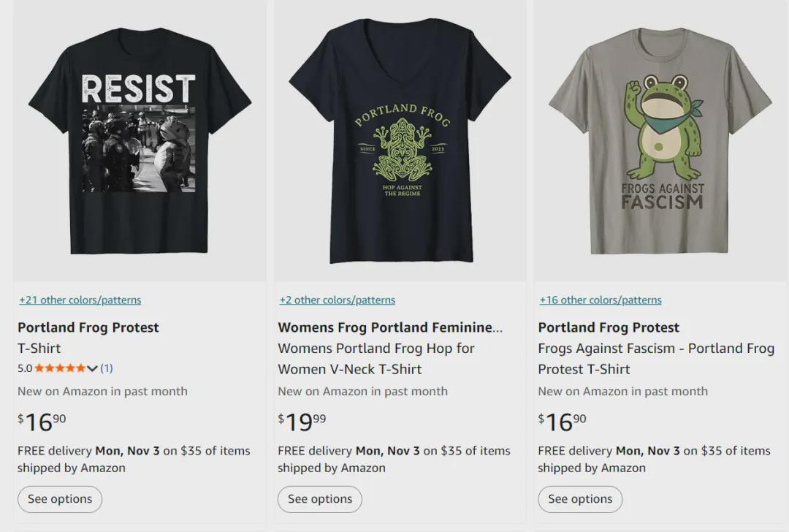The height and width of the screenshot is (532, 789).
Task: Click the five-star rating icons
Action: pos(59,368)
